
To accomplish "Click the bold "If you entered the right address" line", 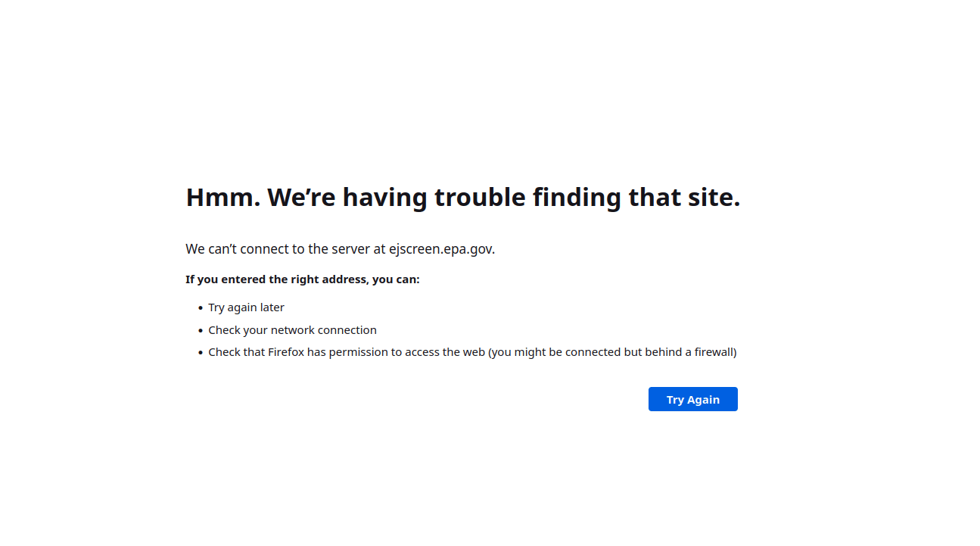I will [302, 279].
